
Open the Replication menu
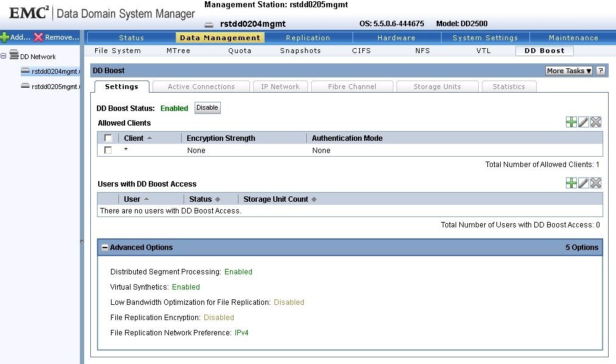[307, 37]
